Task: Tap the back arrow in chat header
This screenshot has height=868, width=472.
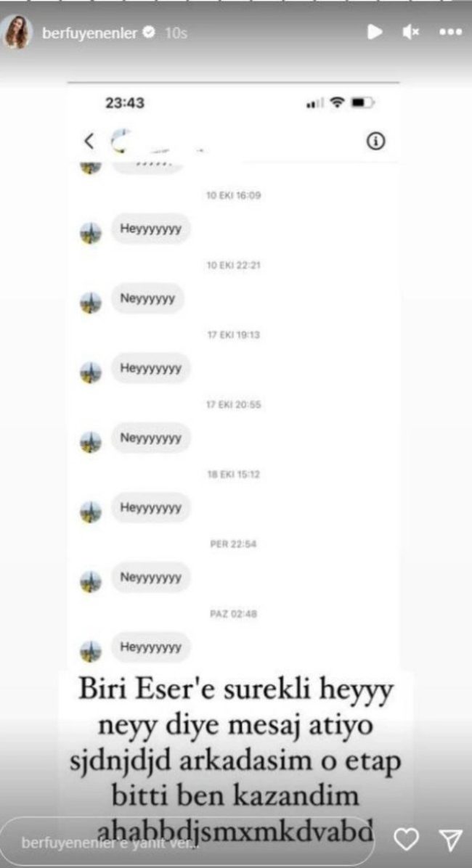Action: [x=89, y=142]
